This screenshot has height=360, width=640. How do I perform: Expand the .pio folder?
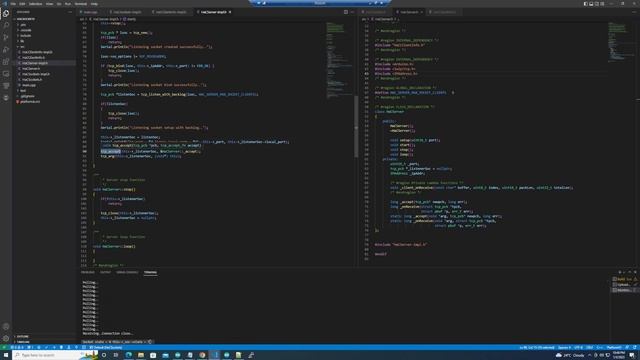click(x=23, y=24)
